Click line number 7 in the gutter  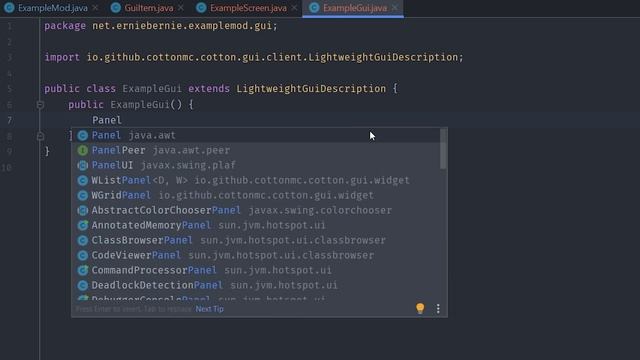[9, 120]
